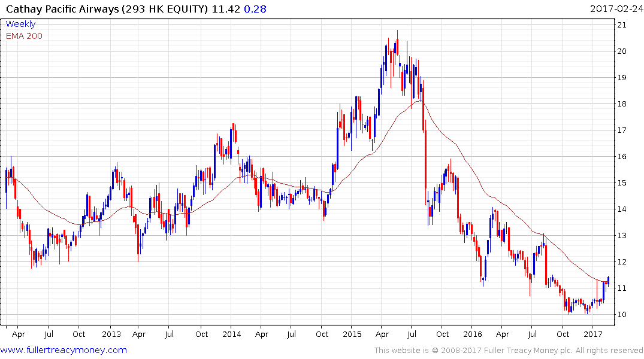The width and height of the screenshot is (644, 359).
Task: Click the 21 price axis label
Action: point(622,25)
